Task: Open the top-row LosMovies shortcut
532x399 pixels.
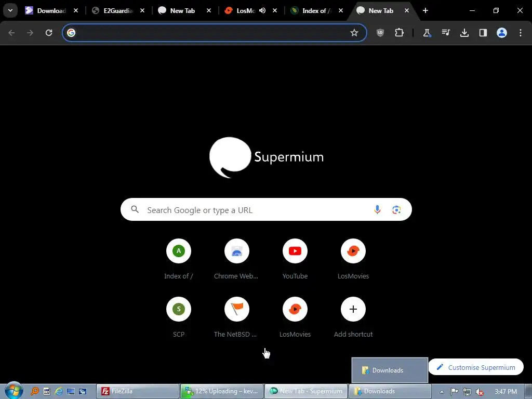Action: click(353, 259)
